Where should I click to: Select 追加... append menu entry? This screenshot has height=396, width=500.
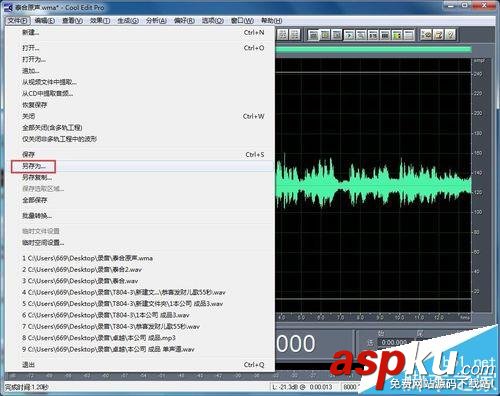tap(140, 71)
